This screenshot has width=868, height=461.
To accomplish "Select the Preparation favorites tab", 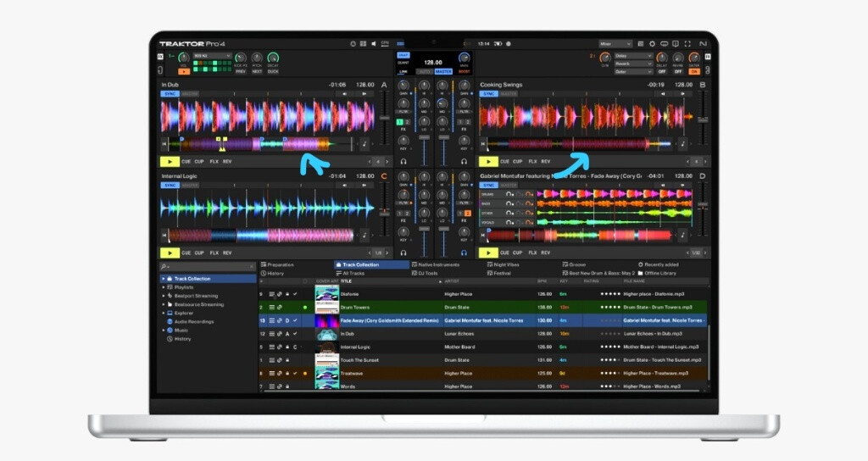I will pos(277,264).
